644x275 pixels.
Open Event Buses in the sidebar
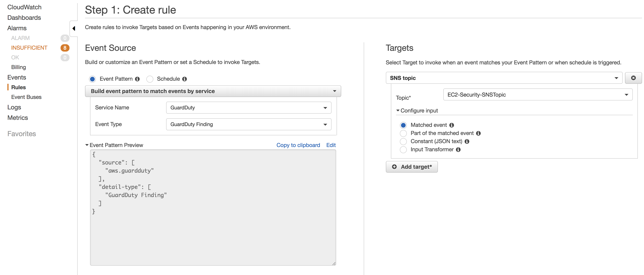click(26, 97)
